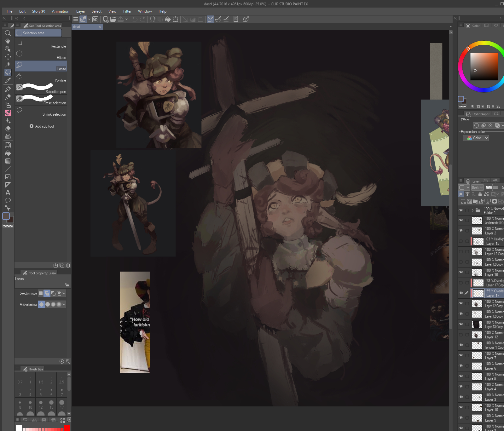Choose the Polyline selection sub tool
The image size is (504, 431).
tap(41, 78)
